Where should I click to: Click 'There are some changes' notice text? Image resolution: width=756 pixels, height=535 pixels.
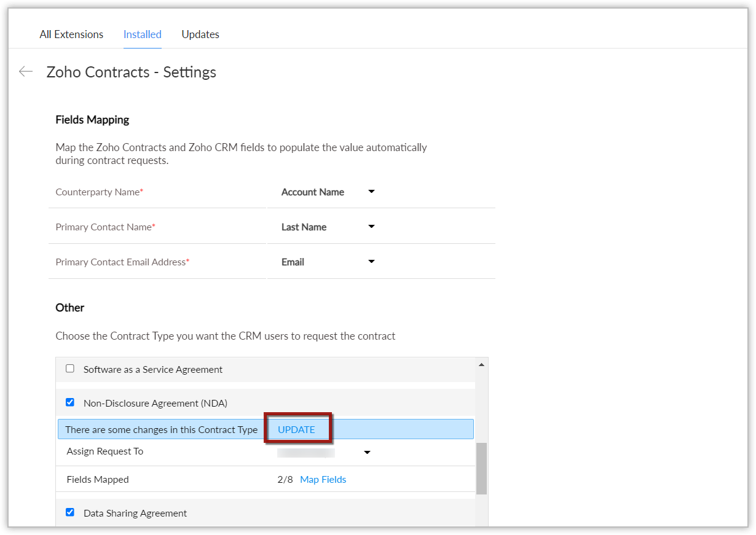click(162, 430)
